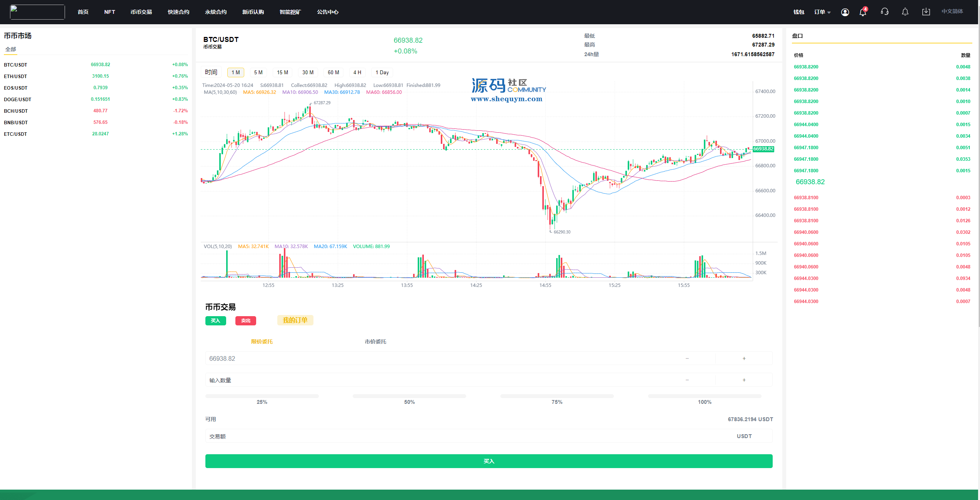
Task: Open 永续合约 menu item
Action: coord(216,12)
